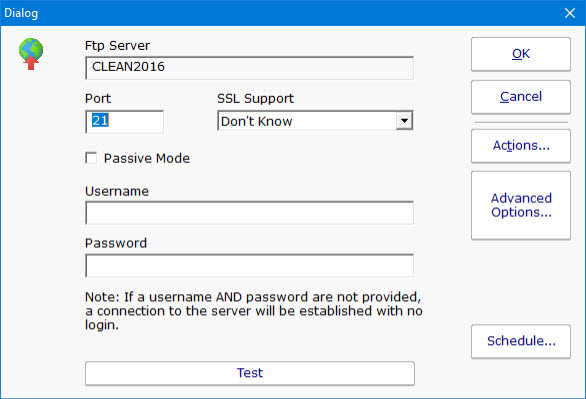Image resolution: width=586 pixels, height=399 pixels.
Task: Open the SSL Support dropdown arrow
Action: [404, 121]
